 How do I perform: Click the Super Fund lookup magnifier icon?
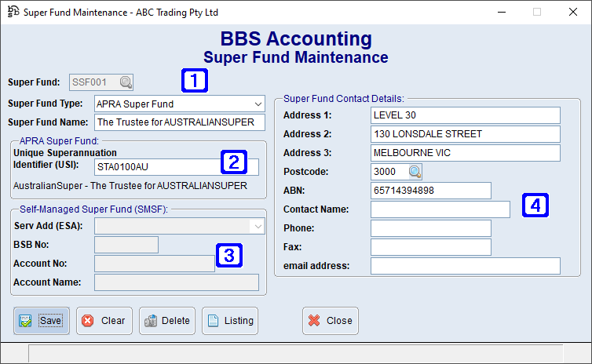click(126, 82)
